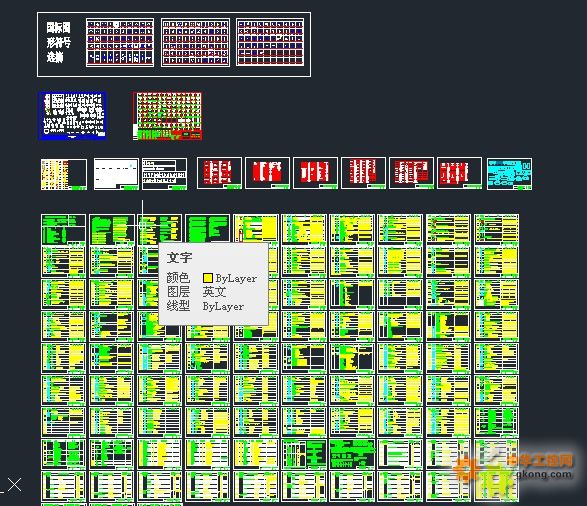Click the white Chinese title text block
This screenshot has height=506, width=587.
pyautogui.click(x=59, y=42)
